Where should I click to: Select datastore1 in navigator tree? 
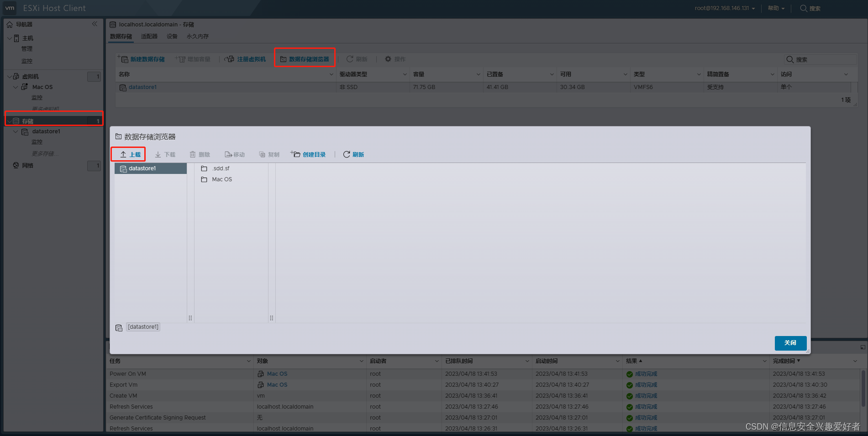tap(46, 131)
